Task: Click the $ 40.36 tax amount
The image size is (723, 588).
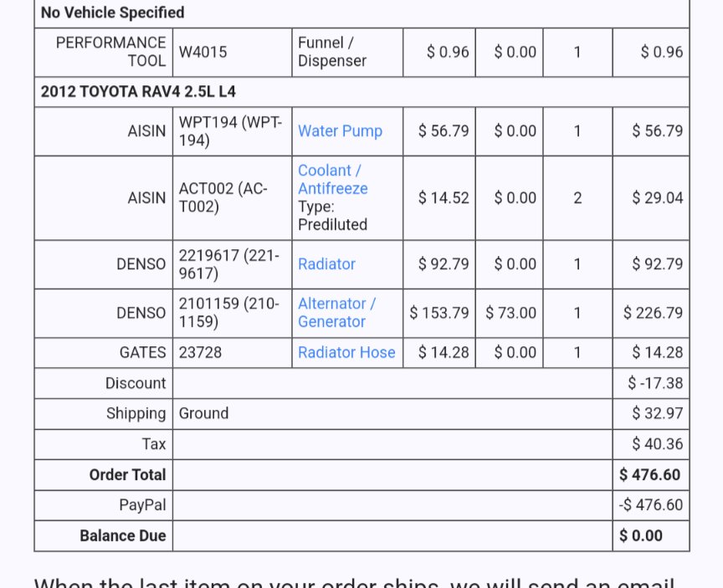Action: [658, 444]
